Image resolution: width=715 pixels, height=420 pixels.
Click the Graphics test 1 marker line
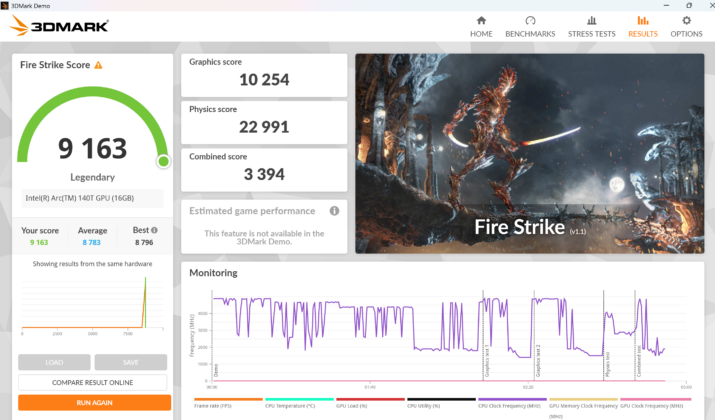(483, 335)
